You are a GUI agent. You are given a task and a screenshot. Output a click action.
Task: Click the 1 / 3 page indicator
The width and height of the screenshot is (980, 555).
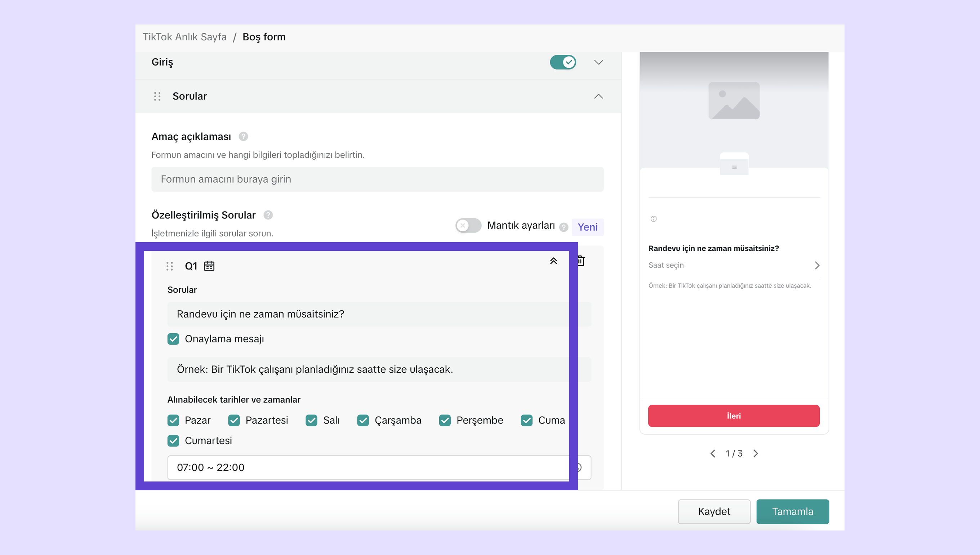pyautogui.click(x=734, y=454)
